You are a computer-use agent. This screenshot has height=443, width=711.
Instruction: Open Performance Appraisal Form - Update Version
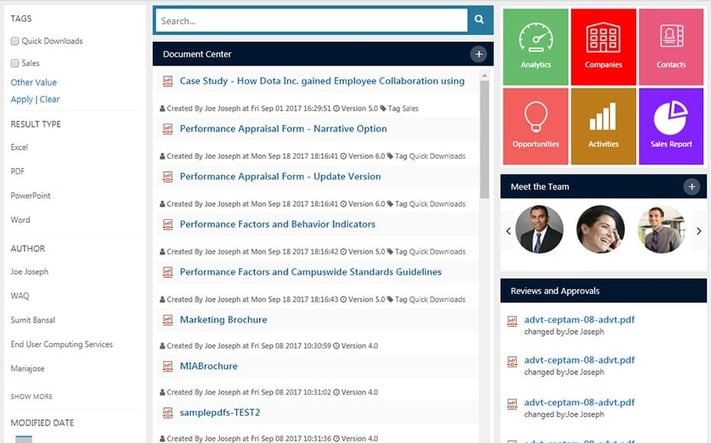point(280,177)
